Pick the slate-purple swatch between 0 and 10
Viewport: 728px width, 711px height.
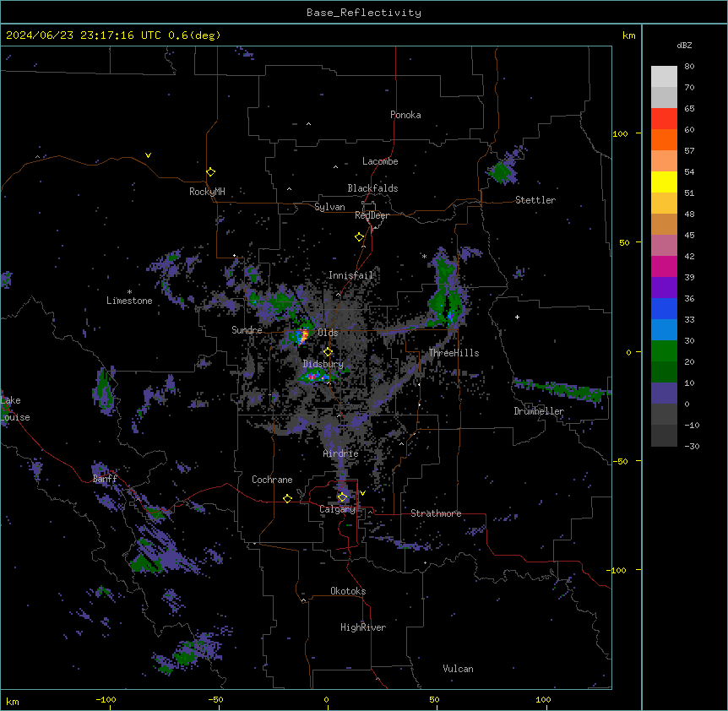pos(664,393)
